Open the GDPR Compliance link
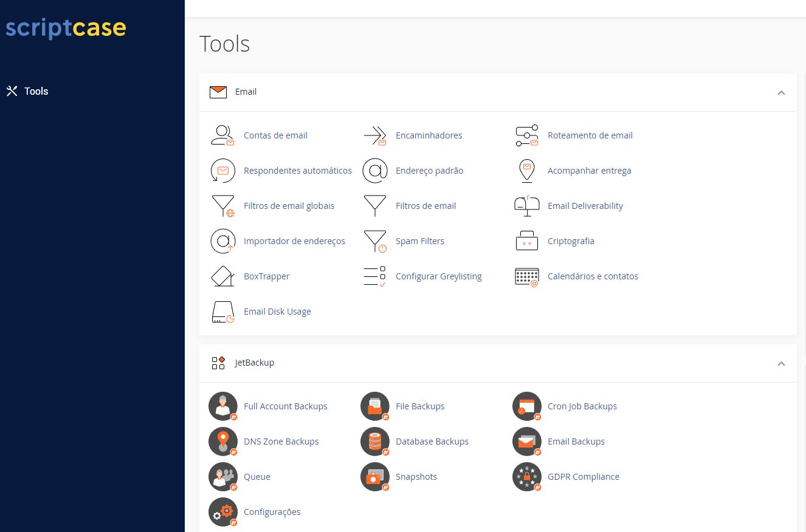Screen dimensions: 806x532 pos(583,477)
